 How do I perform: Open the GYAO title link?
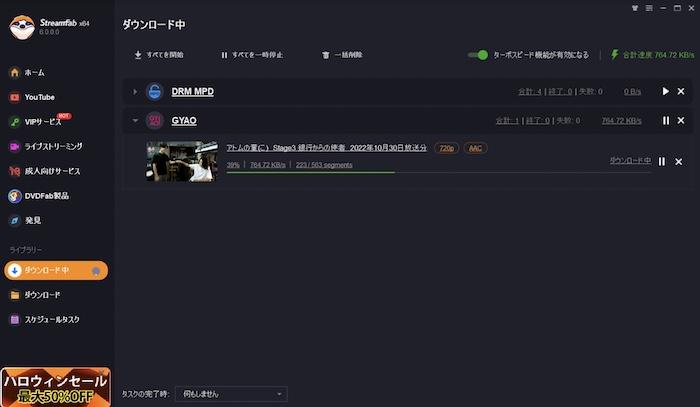click(x=184, y=120)
